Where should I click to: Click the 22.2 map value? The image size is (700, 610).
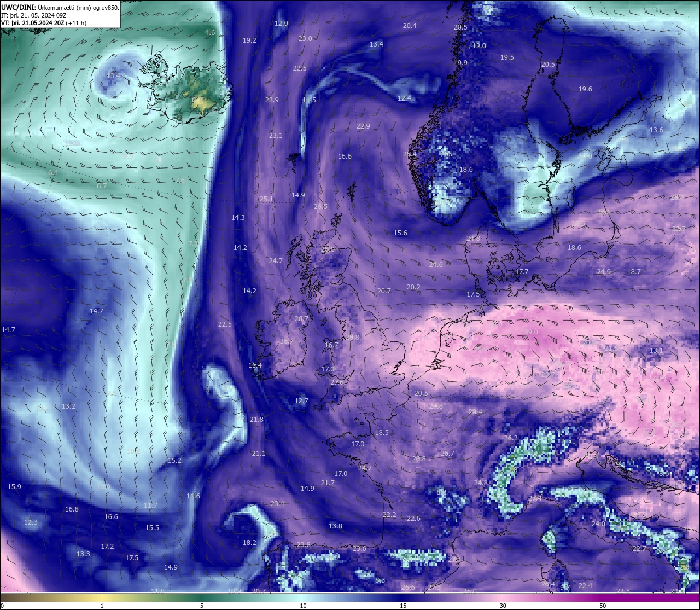[x=389, y=515]
